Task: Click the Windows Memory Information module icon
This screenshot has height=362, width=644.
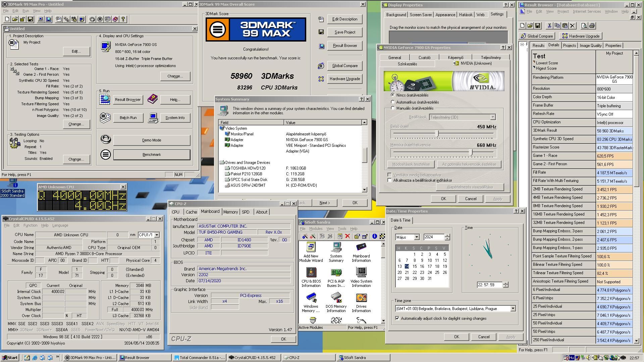Action: [311, 303]
